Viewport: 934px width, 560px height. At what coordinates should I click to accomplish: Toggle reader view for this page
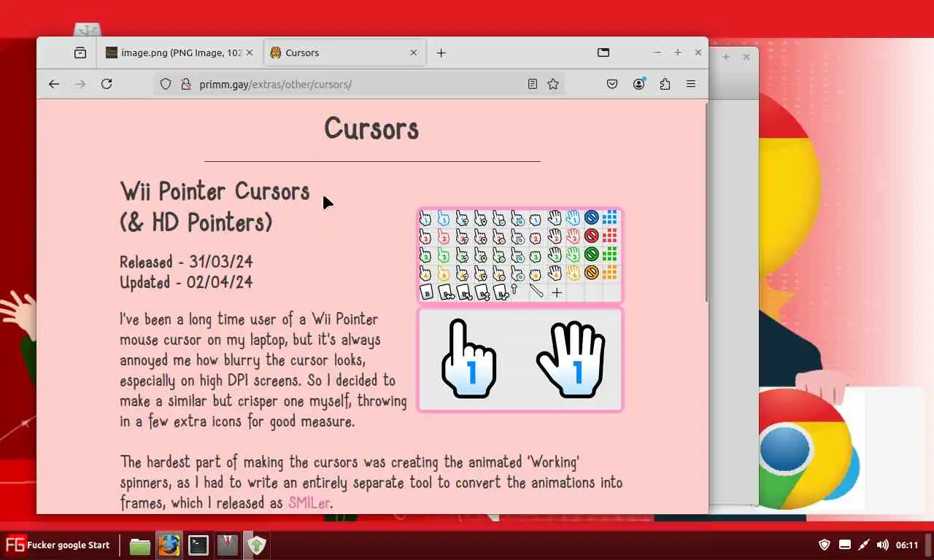[x=533, y=84]
